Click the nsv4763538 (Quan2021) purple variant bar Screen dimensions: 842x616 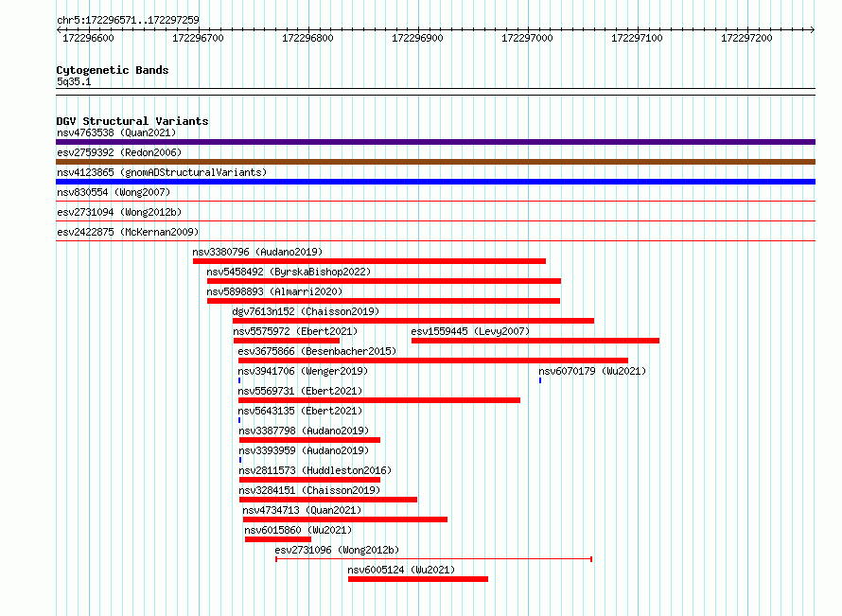click(435, 142)
